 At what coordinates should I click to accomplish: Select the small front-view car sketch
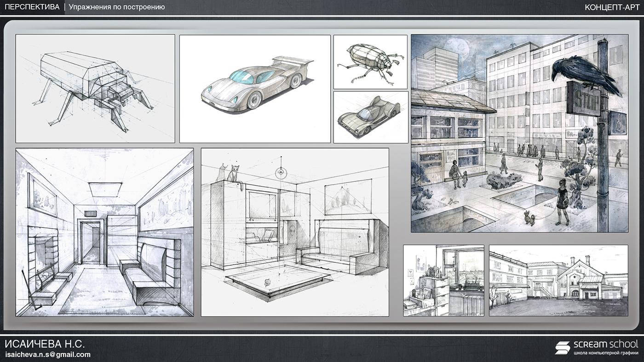coord(370,117)
